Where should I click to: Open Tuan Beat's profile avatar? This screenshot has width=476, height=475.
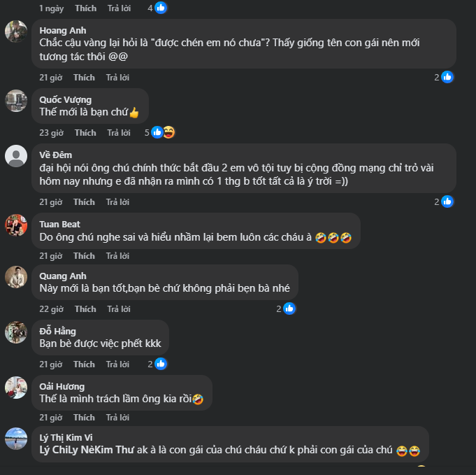tap(16, 225)
